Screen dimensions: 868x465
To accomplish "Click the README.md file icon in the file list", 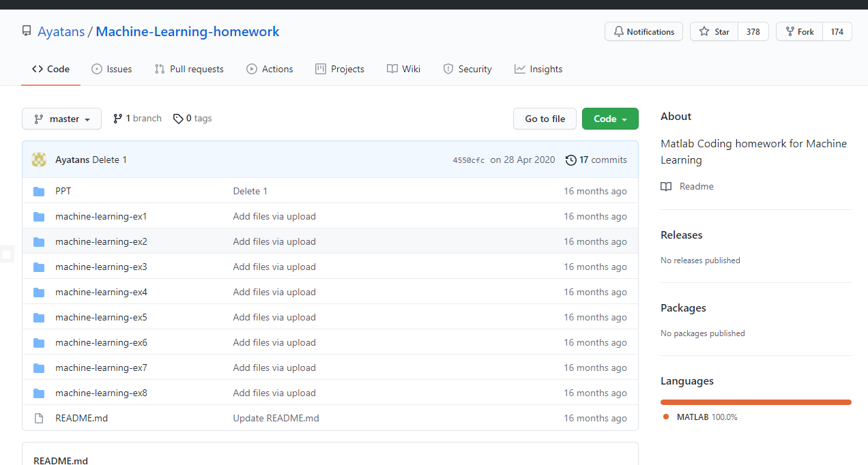I will (39, 419).
